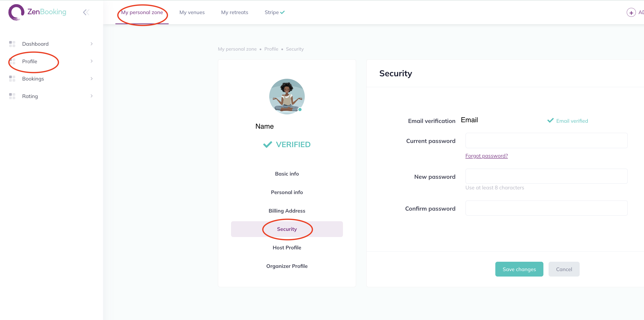Viewport: 644px width, 320px height.
Task: Click the plus circle add icon
Action: click(631, 12)
